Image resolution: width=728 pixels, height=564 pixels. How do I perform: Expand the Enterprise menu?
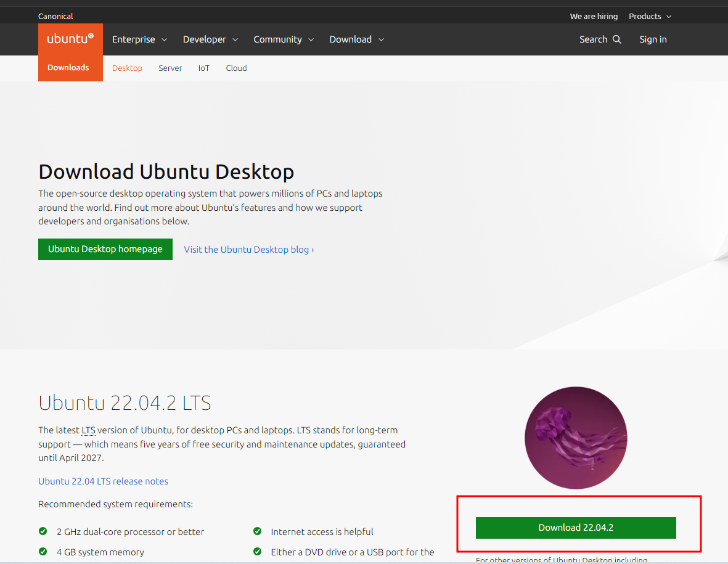139,39
